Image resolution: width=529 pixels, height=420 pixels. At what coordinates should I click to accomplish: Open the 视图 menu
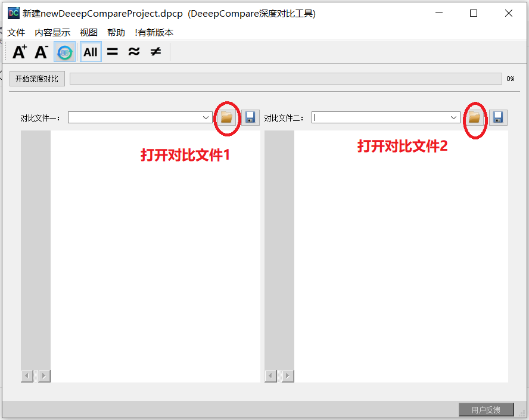point(88,32)
